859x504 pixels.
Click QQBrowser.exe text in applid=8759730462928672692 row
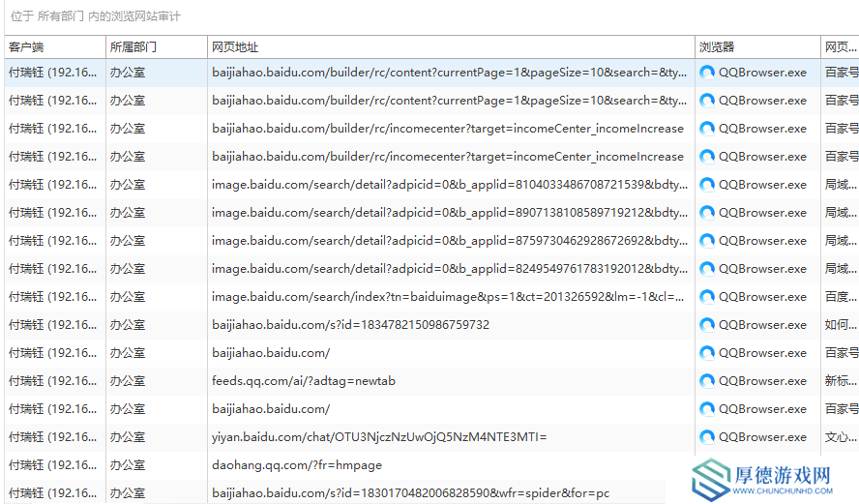click(x=762, y=241)
